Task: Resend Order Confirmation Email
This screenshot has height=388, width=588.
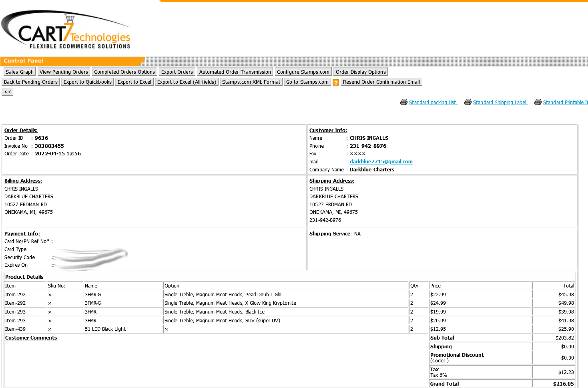Action: click(381, 82)
